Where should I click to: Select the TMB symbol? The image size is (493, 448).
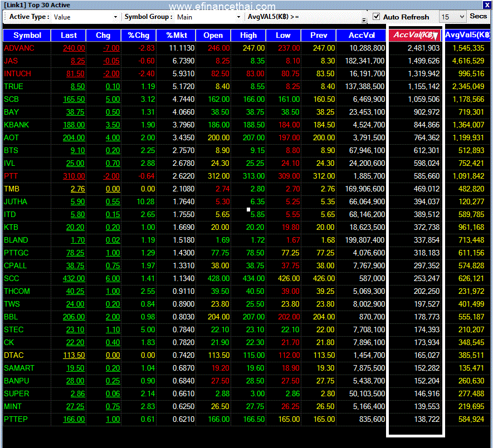[12, 189]
